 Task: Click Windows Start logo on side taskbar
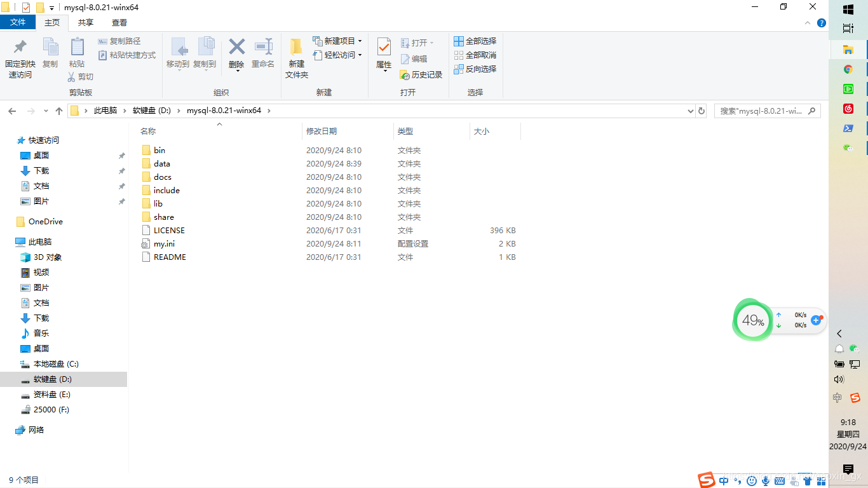[x=848, y=10]
